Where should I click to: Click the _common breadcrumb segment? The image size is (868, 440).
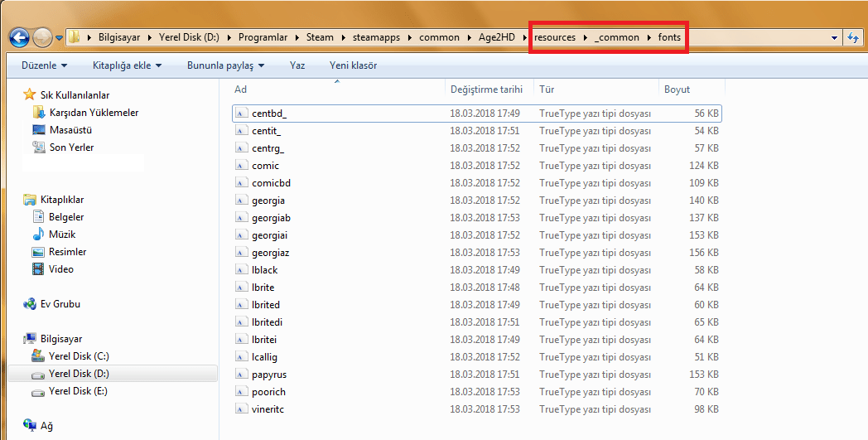point(617,37)
